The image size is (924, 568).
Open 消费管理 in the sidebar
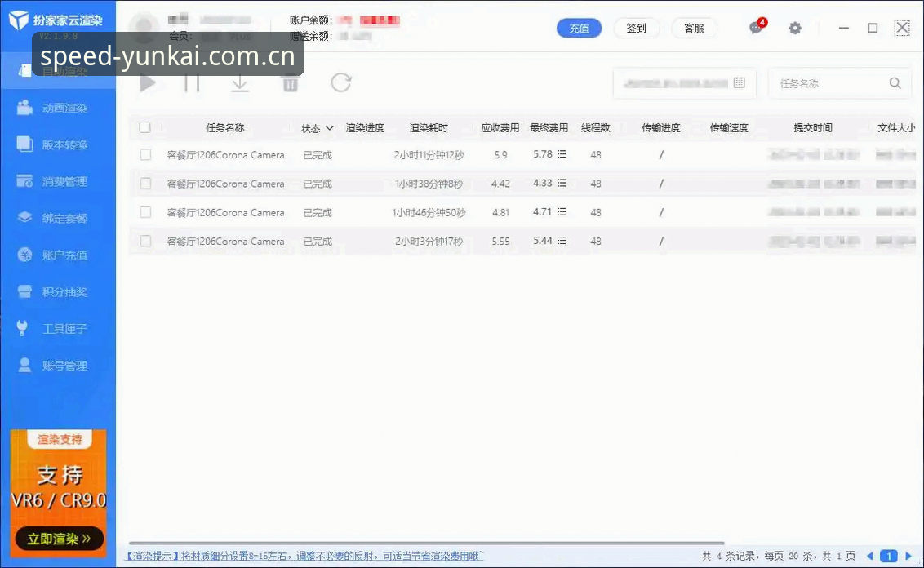[58, 181]
